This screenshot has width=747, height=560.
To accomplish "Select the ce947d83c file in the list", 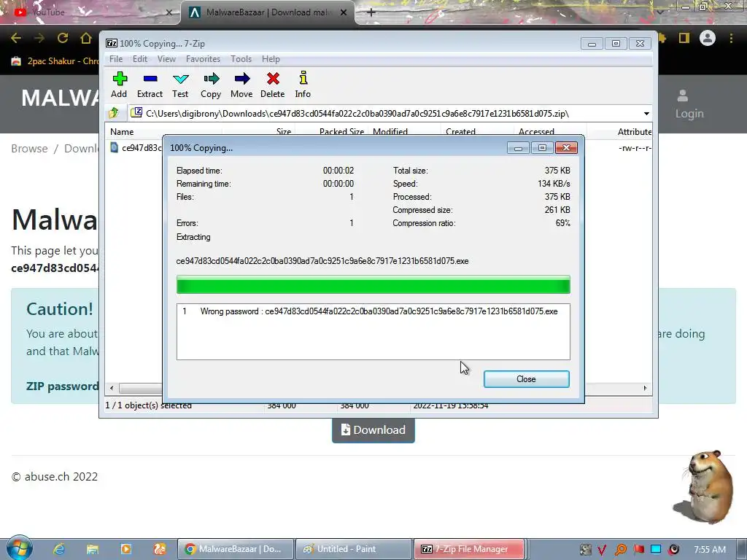I will tap(136, 148).
